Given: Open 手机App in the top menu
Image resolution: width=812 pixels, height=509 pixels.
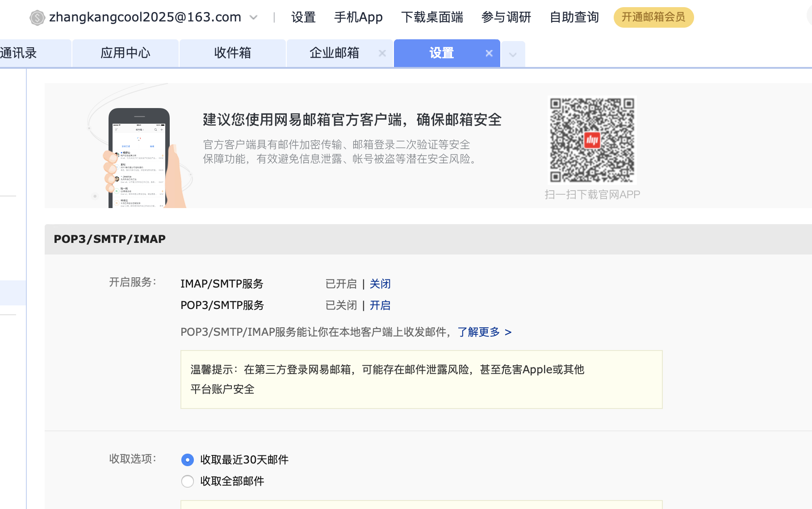Looking at the screenshot, I should pos(358,17).
